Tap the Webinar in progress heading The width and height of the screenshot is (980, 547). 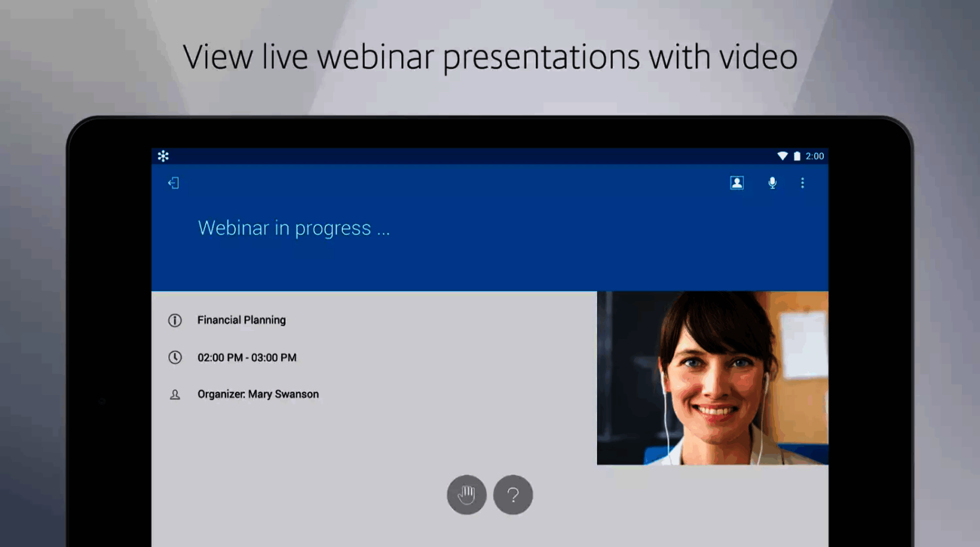(294, 228)
